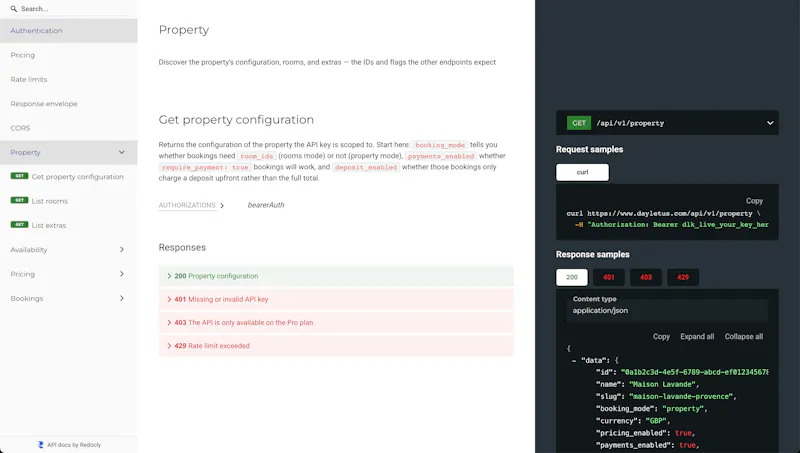Click GET badge beside Get property configuration
This screenshot has height=453, width=800.
[19, 176]
